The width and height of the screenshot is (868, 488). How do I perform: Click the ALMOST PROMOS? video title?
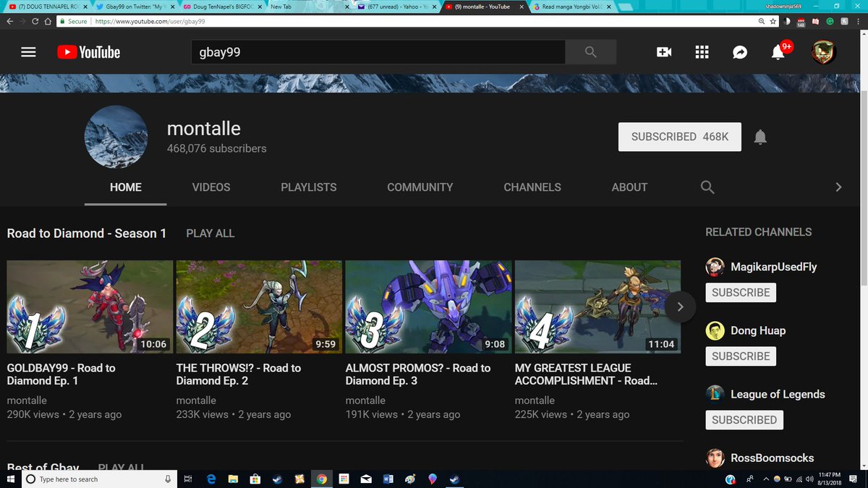point(418,374)
